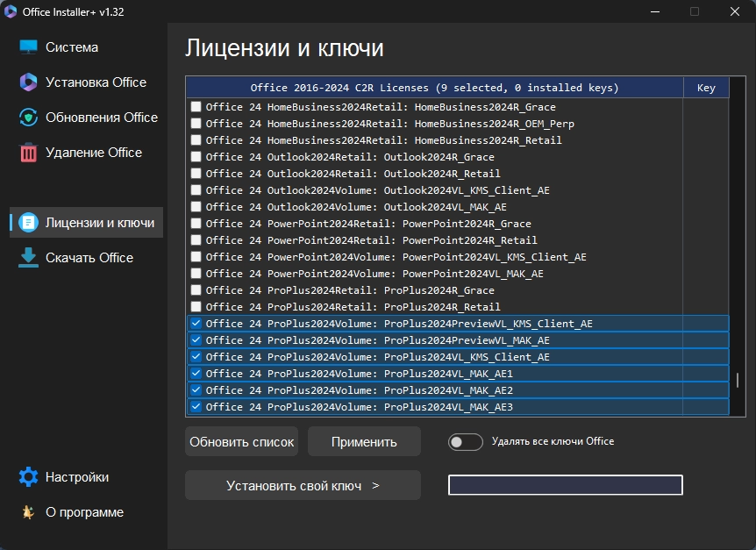Click the О программе icon
Screen dimensions: 756x550
click(x=29, y=512)
